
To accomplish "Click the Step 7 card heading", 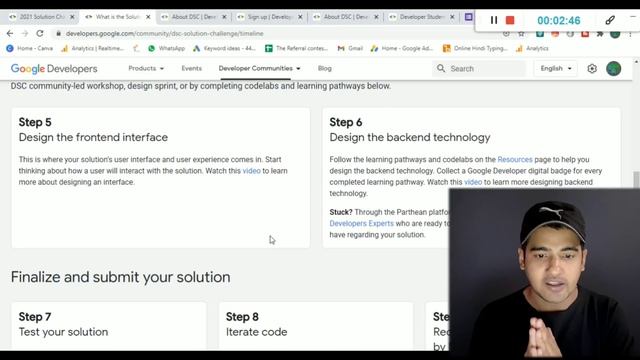I will (35, 317).
